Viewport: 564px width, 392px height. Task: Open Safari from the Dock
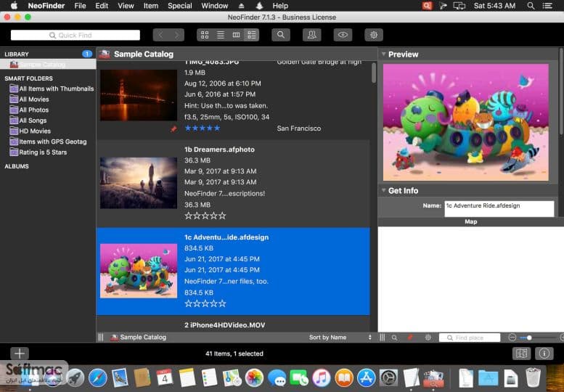point(97,378)
